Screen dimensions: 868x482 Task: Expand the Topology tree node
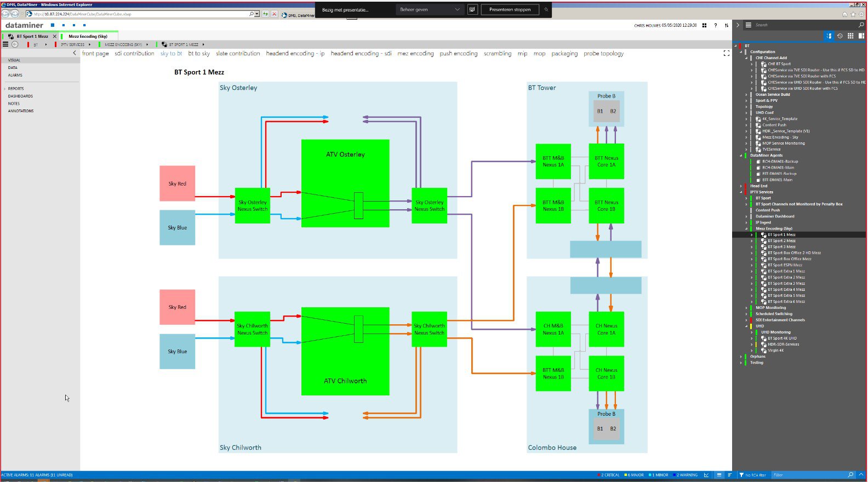746,107
